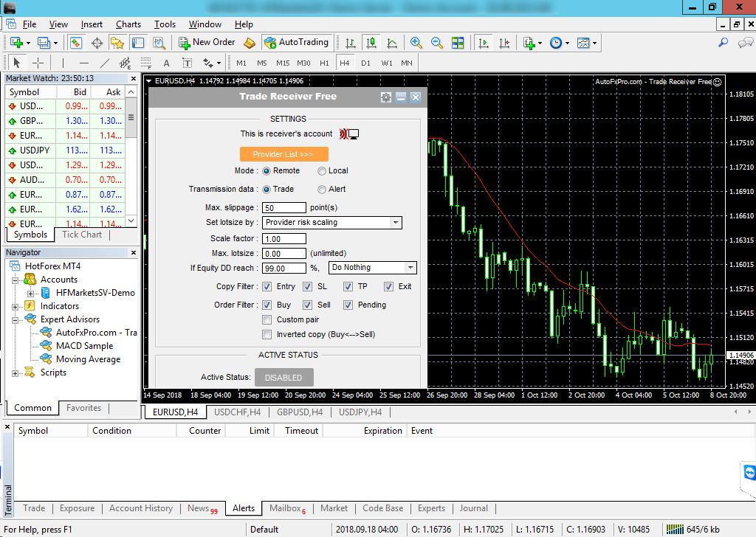Image resolution: width=756 pixels, height=537 pixels.
Task: Select the text label tool
Action: 166,63
